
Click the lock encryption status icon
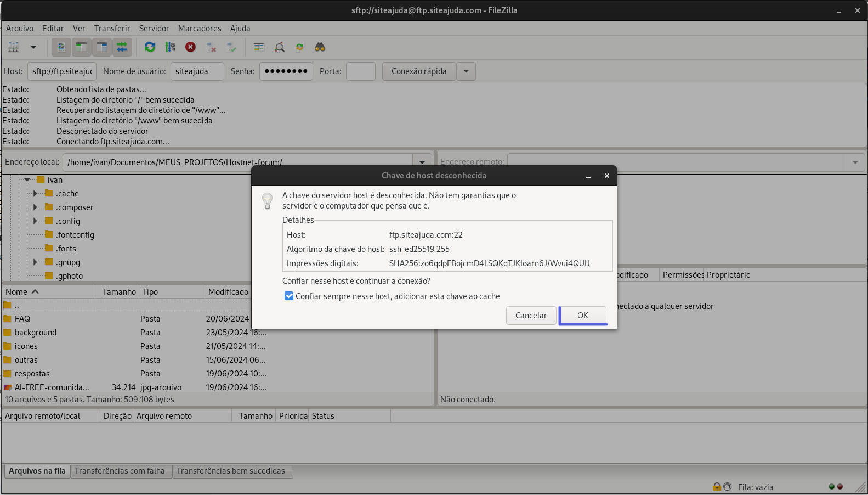click(x=717, y=487)
